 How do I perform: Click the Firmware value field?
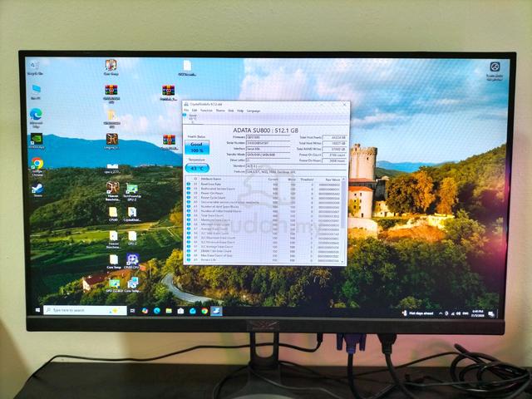click(x=268, y=137)
